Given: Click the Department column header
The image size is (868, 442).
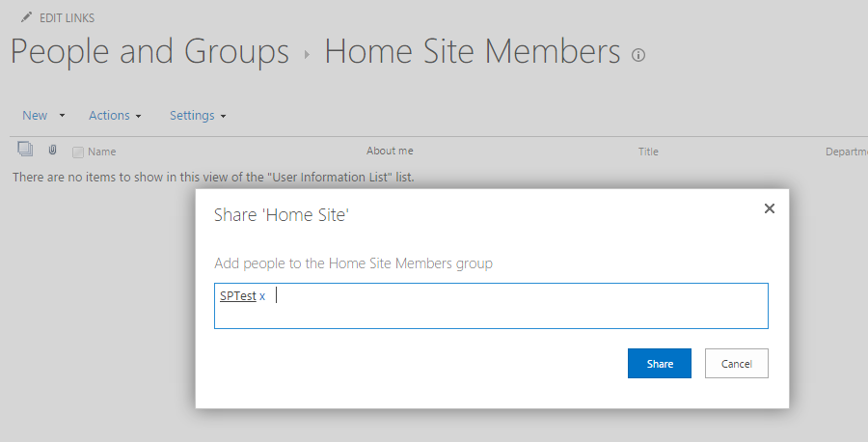Looking at the screenshot, I should tap(847, 152).
